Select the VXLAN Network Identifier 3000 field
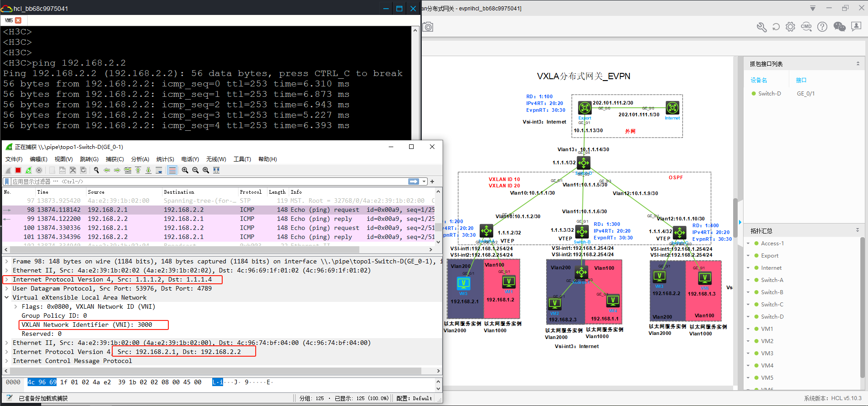868x406 pixels. (x=87, y=325)
